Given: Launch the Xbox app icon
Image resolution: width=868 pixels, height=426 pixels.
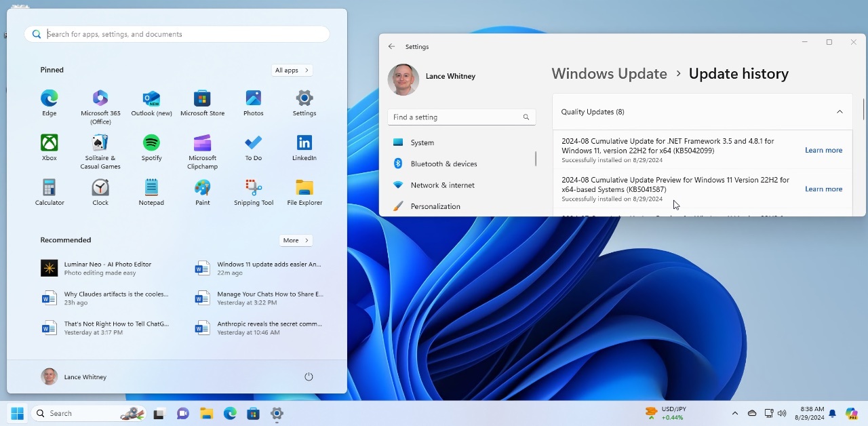Looking at the screenshot, I should 50,143.
